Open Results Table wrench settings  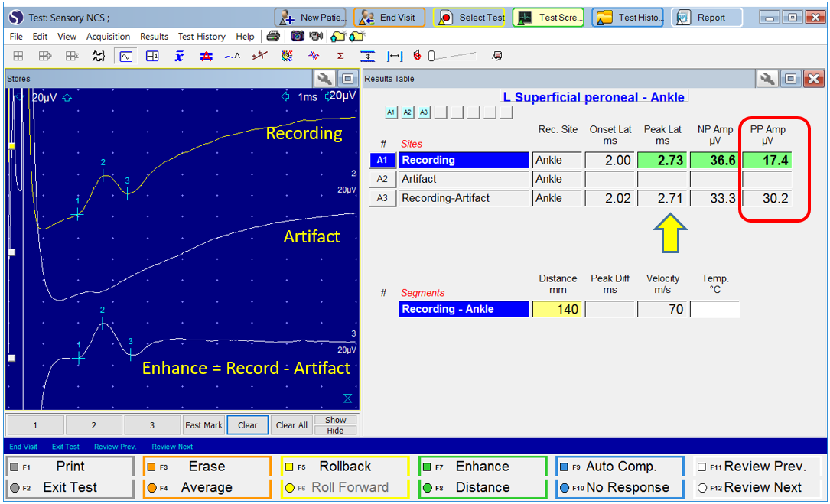click(767, 79)
